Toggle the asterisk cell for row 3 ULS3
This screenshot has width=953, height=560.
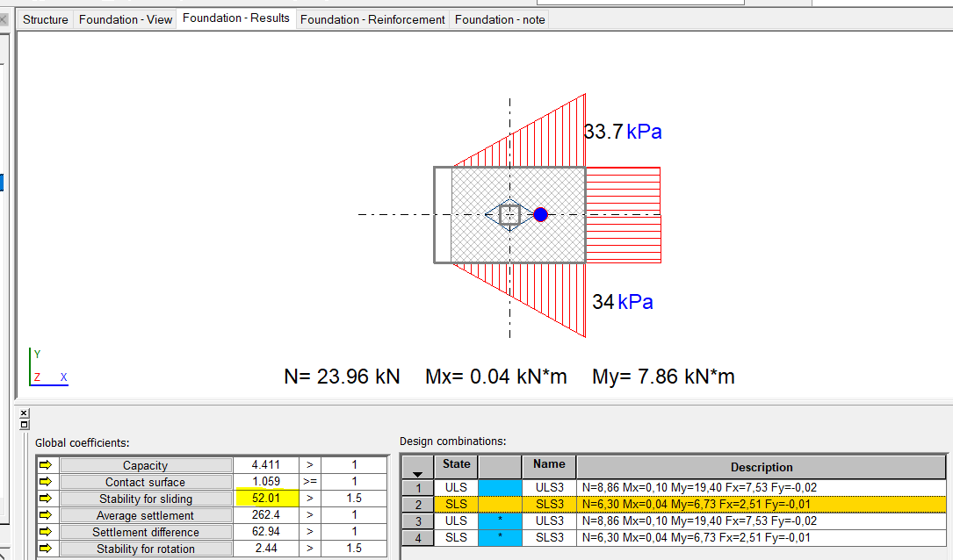tap(500, 520)
